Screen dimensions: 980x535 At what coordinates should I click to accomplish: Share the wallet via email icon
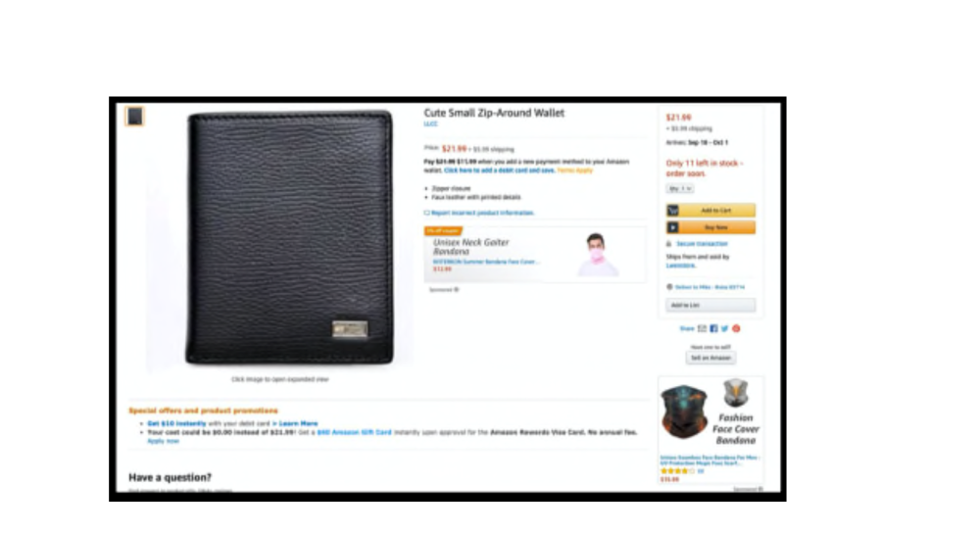point(702,329)
